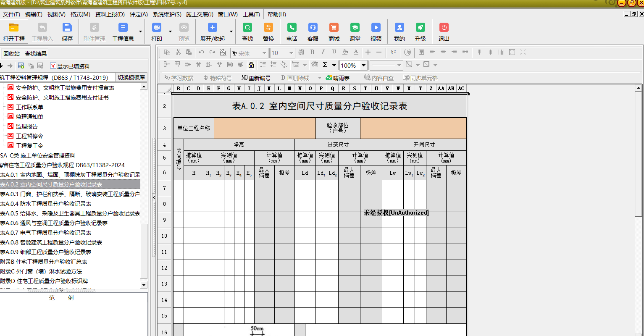Viewport: 644px width, 336px height.
Task: Click the 重新编号 button
Action: click(x=256, y=78)
